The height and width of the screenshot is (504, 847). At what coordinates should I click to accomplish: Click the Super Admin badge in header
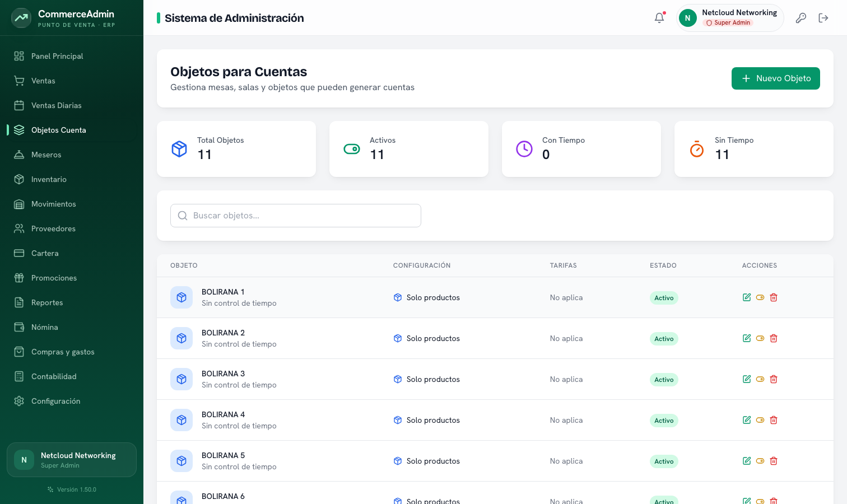728,23
